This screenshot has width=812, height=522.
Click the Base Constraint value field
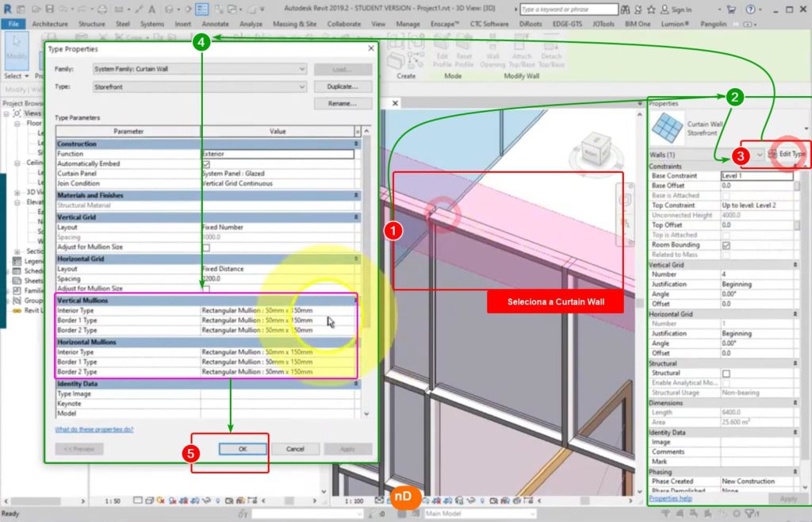(756, 175)
